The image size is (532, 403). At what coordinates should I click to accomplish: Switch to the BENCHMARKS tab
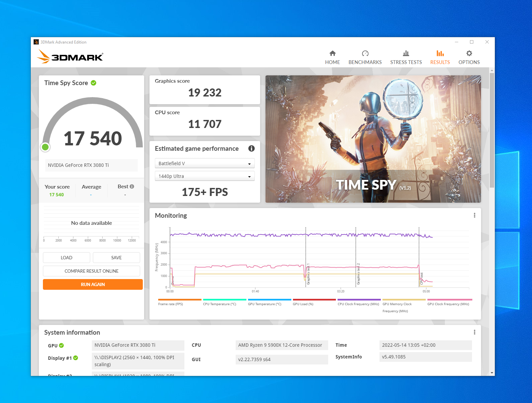[365, 62]
